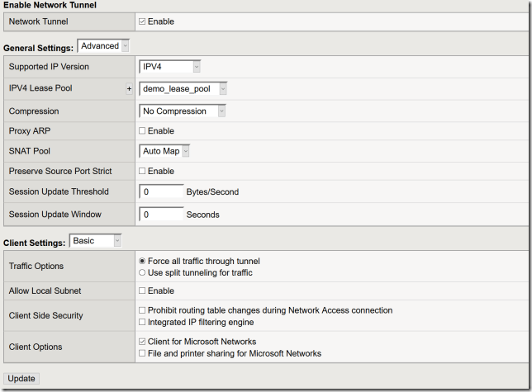Expand the demo_lease_pool dropdown
The height and width of the screenshot is (392, 532).
(x=183, y=88)
